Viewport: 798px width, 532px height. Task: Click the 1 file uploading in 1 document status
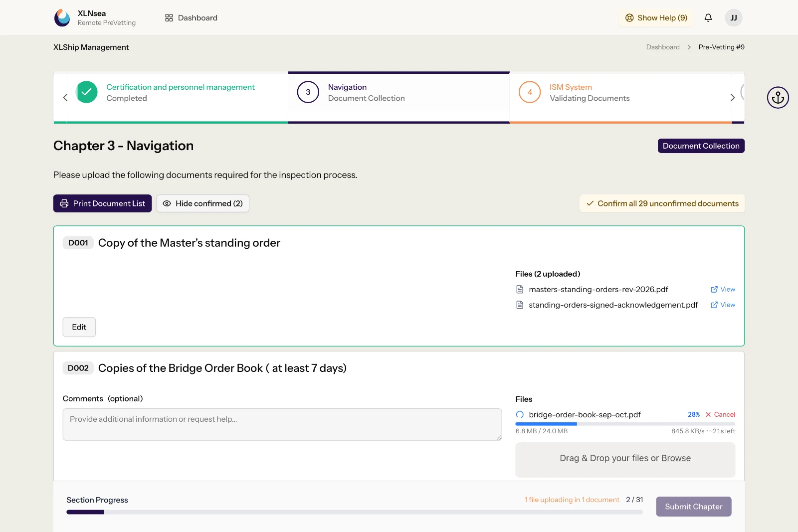pyautogui.click(x=572, y=500)
